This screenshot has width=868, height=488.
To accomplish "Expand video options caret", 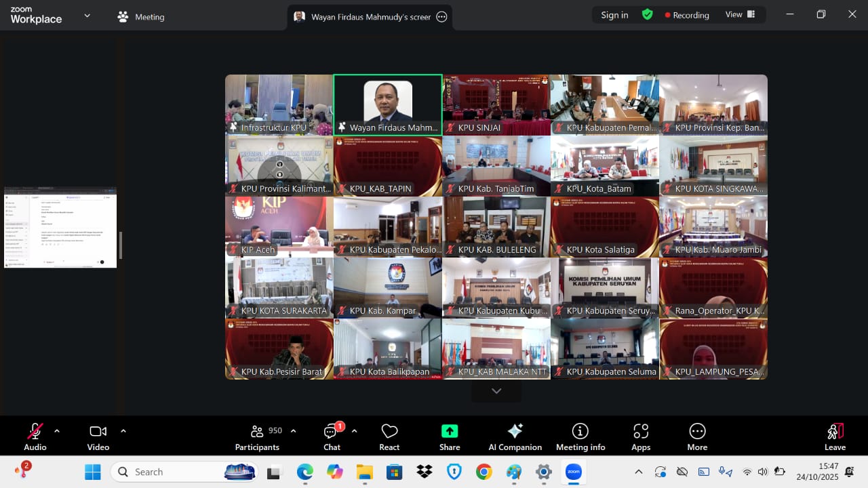I will (123, 431).
